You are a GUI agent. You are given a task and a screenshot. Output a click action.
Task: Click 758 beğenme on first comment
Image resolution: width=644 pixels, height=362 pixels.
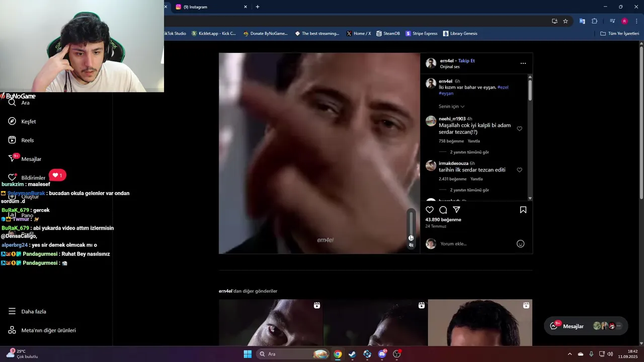click(x=451, y=141)
